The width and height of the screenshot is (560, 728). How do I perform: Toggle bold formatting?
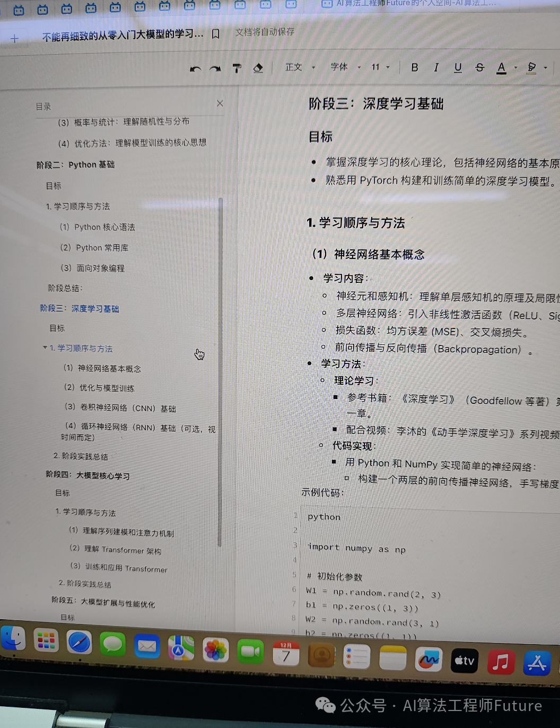(x=415, y=67)
